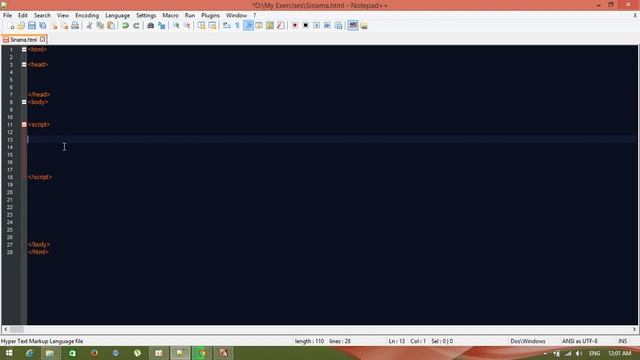Collapse the <script> fold marker on line 11
The width and height of the screenshot is (640, 360).
tap(24, 124)
